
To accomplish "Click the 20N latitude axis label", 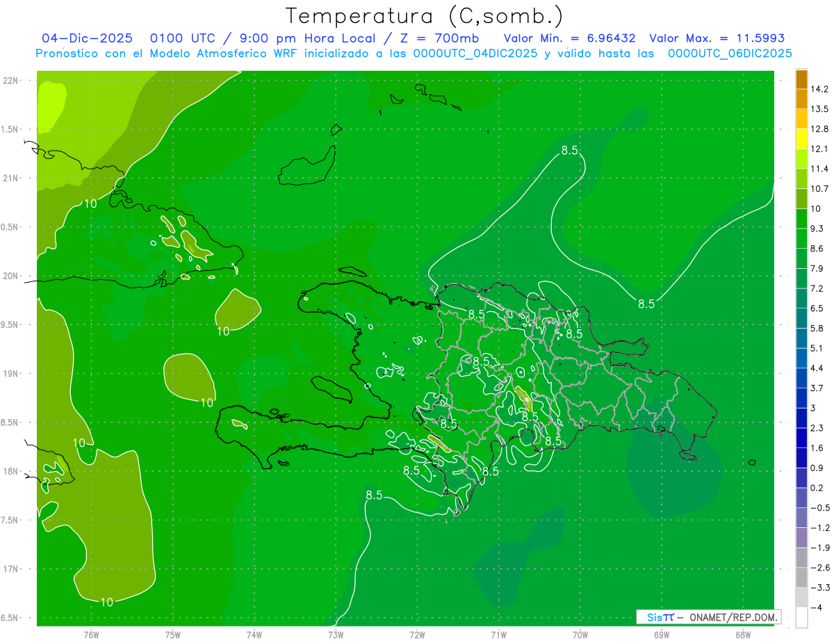I will coord(11,276).
